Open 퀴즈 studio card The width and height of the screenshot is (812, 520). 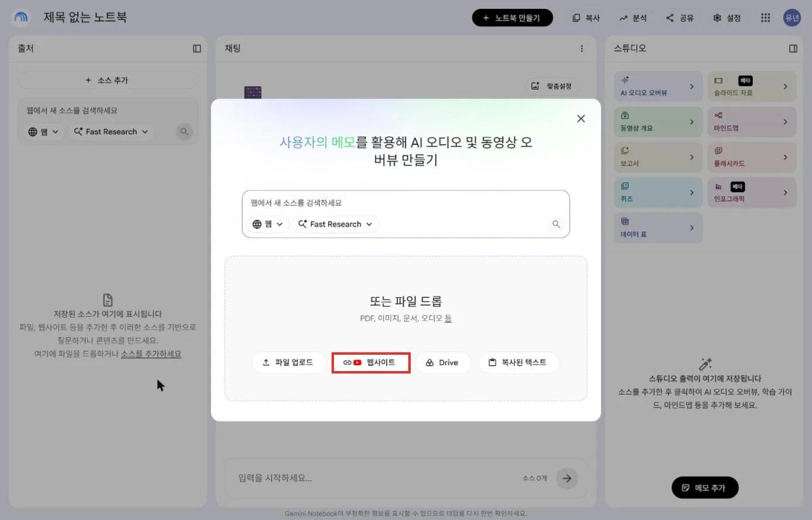click(x=658, y=192)
